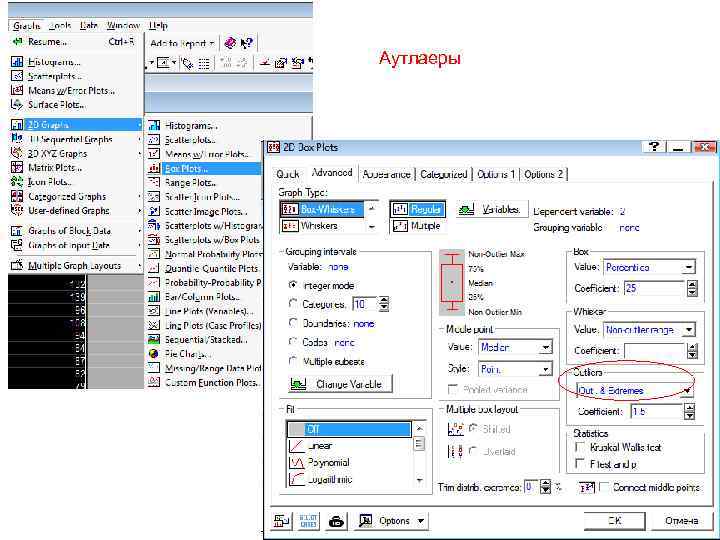The image size is (720, 540).
Task: Open Histograms from the Graphs menu
Action: tap(54, 62)
